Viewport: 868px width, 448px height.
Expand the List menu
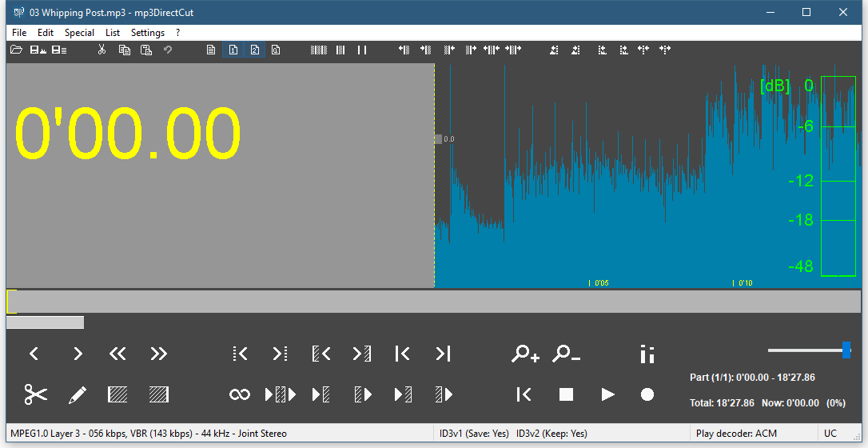(x=113, y=33)
